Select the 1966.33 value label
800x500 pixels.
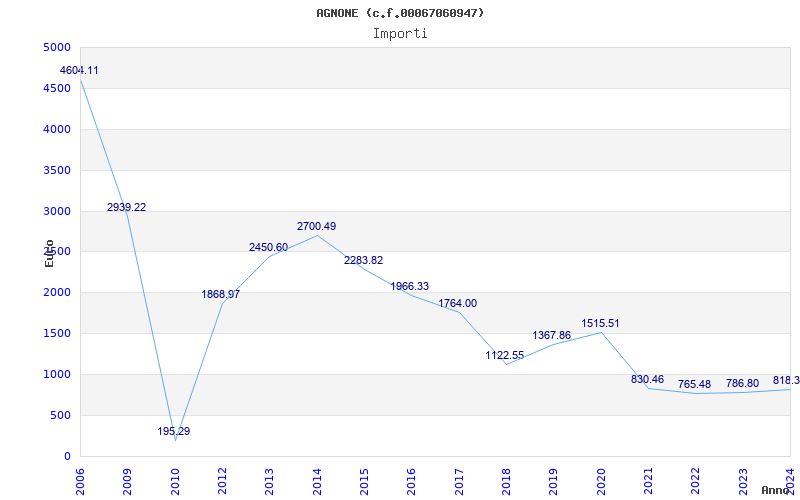[410, 286]
